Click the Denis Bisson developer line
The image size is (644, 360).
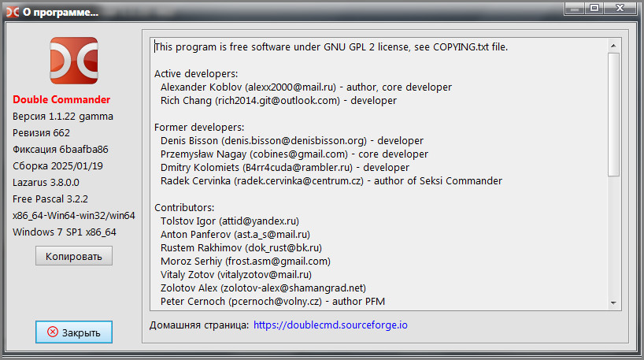click(x=292, y=141)
